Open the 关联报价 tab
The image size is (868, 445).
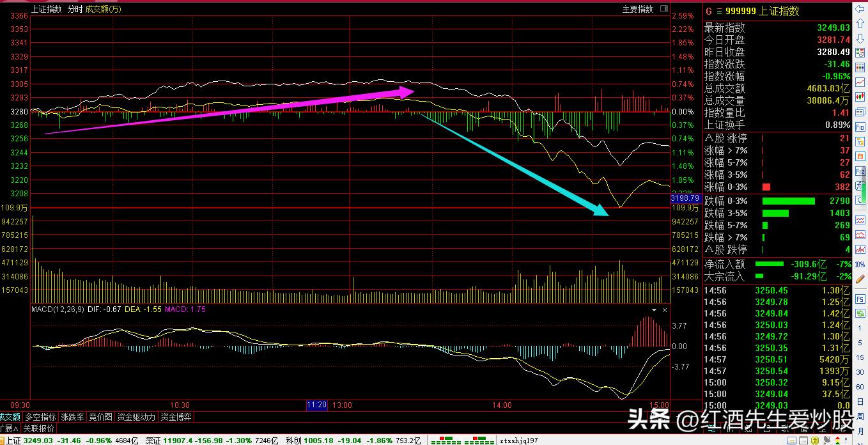pyautogui.click(x=38, y=428)
